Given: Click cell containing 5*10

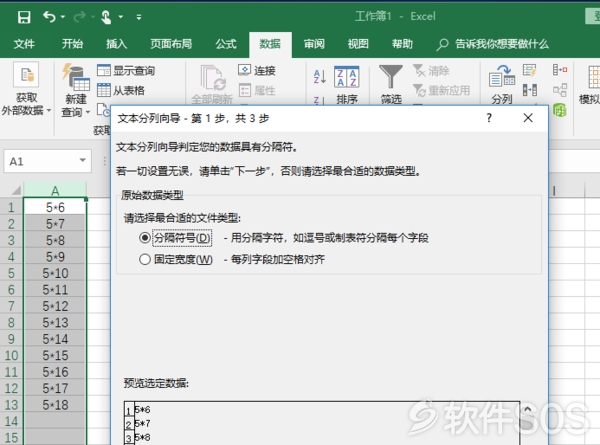Looking at the screenshot, I should [55, 273].
